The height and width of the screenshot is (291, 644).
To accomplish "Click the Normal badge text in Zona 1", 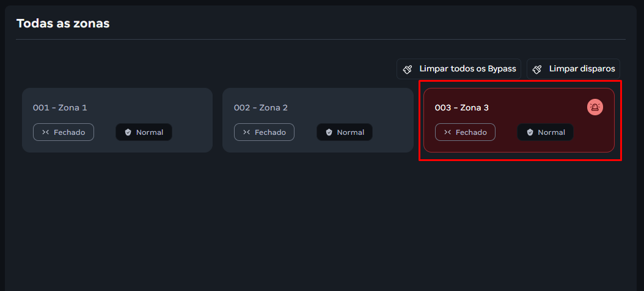I will (150, 132).
